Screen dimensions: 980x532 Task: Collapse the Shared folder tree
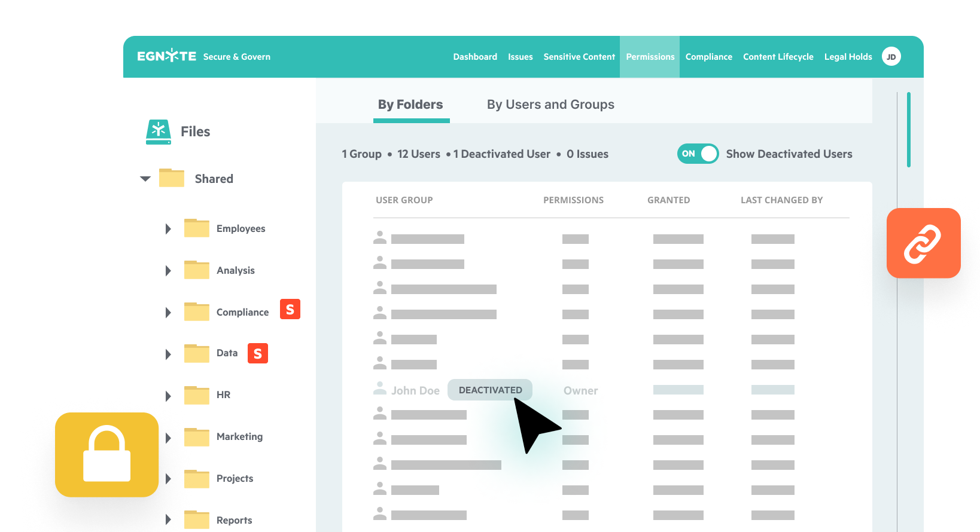tap(145, 179)
